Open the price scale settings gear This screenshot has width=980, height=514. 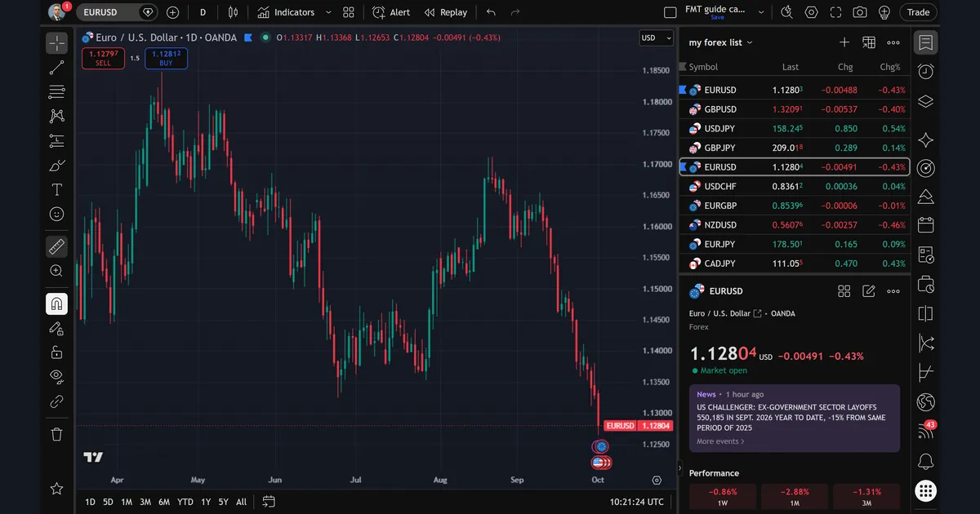click(657, 481)
